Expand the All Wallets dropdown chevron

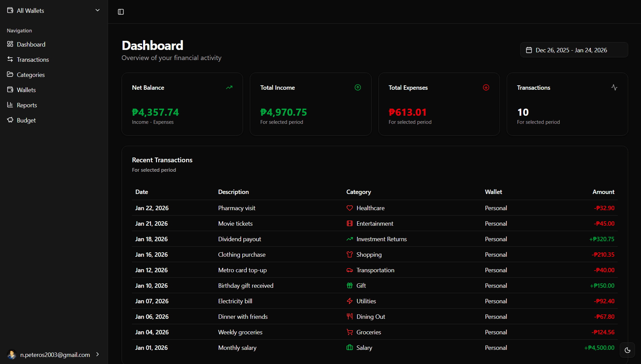(x=98, y=10)
